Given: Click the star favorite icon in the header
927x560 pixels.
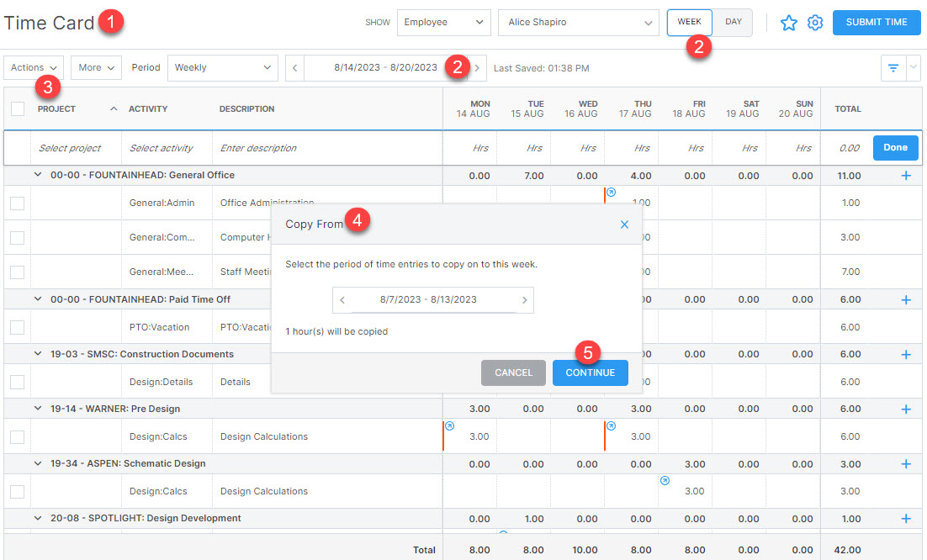Looking at the screenshot, I should [788, 23].
